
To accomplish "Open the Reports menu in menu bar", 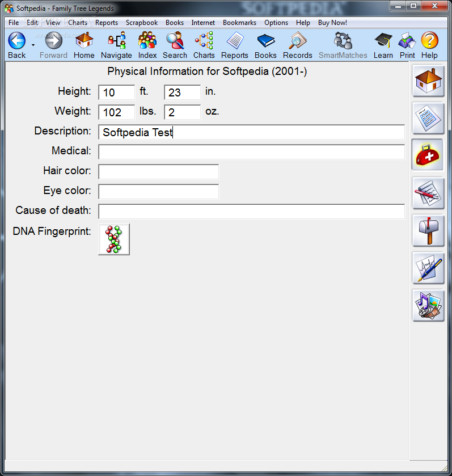I will pyautogui.click(x=107, y=23).
